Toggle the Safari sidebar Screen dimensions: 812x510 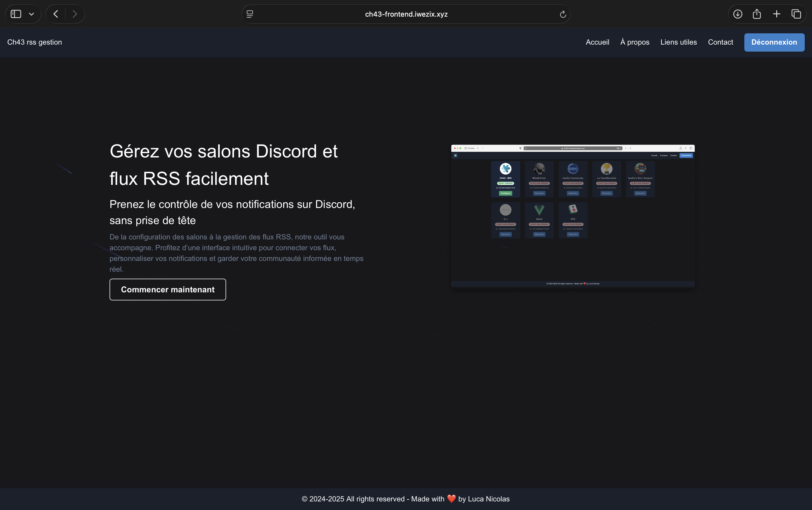tap(16, 14)
